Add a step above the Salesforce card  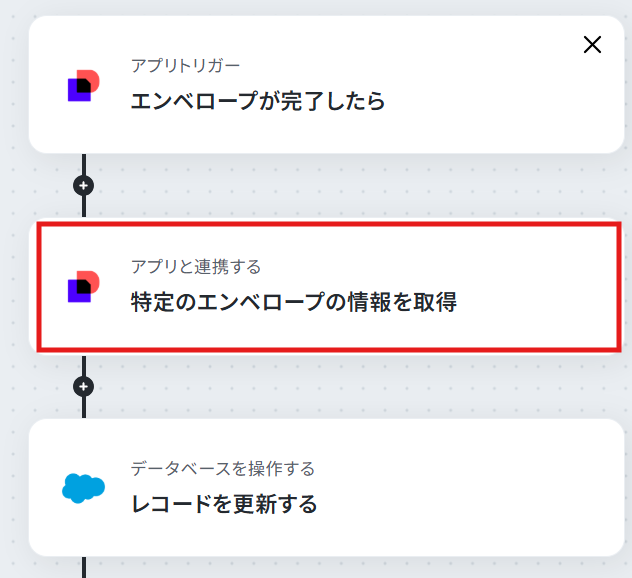point(83,387)
